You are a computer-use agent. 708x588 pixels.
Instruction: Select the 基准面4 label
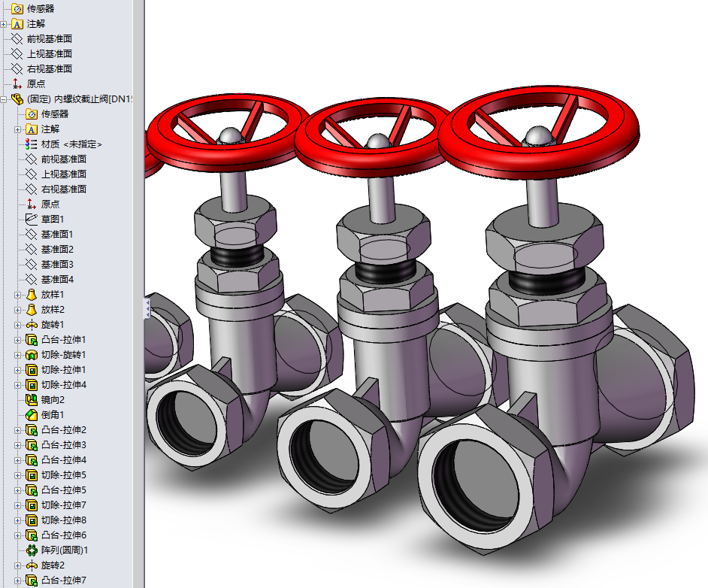pos(57,280)
